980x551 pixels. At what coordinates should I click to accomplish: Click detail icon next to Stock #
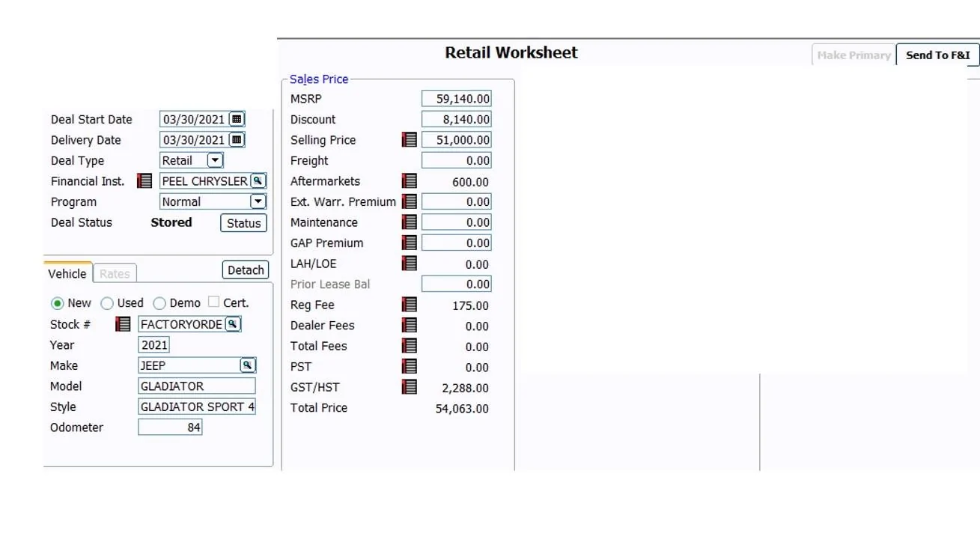pos(123,324)
